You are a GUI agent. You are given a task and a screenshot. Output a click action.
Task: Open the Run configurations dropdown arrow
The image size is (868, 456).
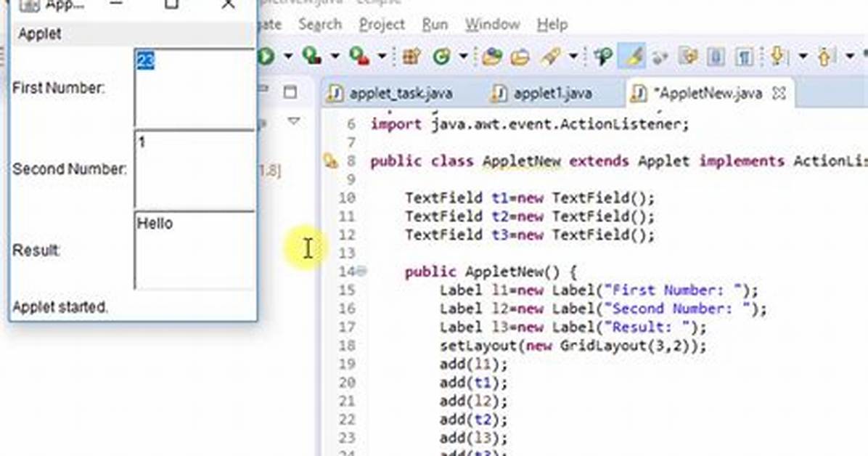point(288,56)
